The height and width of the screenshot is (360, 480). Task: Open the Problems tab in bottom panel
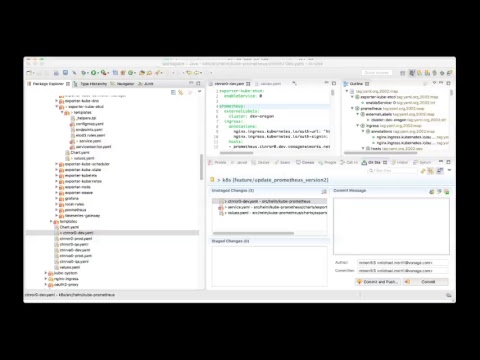[x=217, y=162]
